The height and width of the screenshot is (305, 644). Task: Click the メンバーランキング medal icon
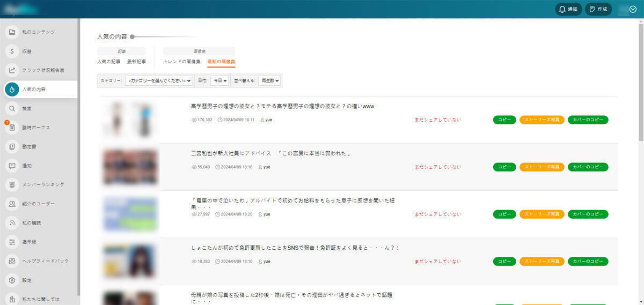click(x=12, y=184)
